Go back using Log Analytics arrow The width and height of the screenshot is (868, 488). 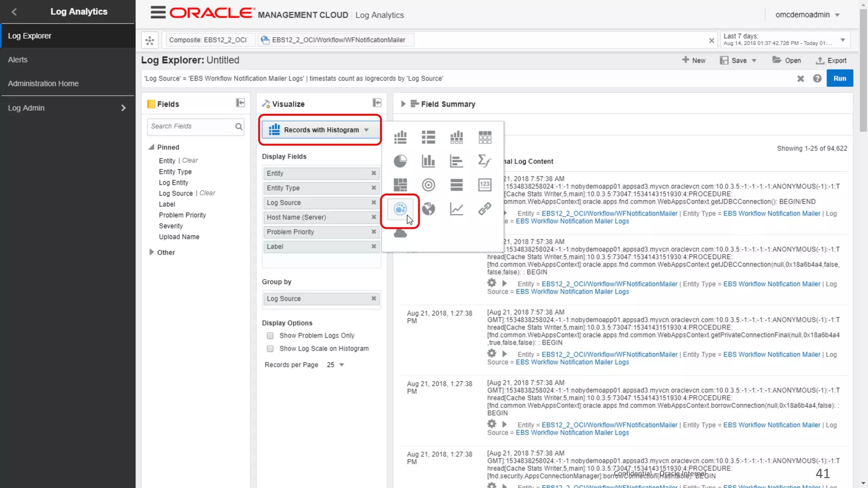pyautogui.click(x=14, y=12)
